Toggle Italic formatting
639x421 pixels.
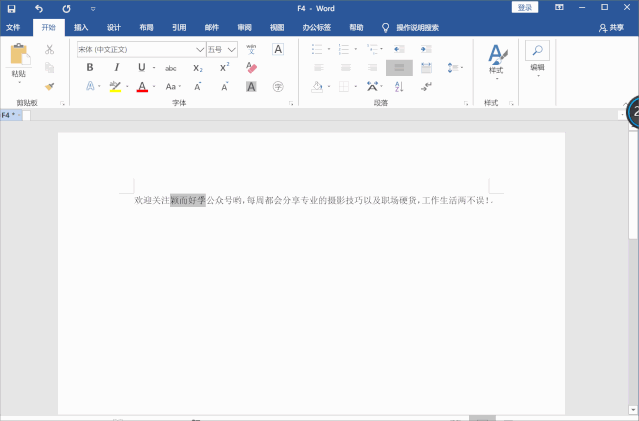116,68
